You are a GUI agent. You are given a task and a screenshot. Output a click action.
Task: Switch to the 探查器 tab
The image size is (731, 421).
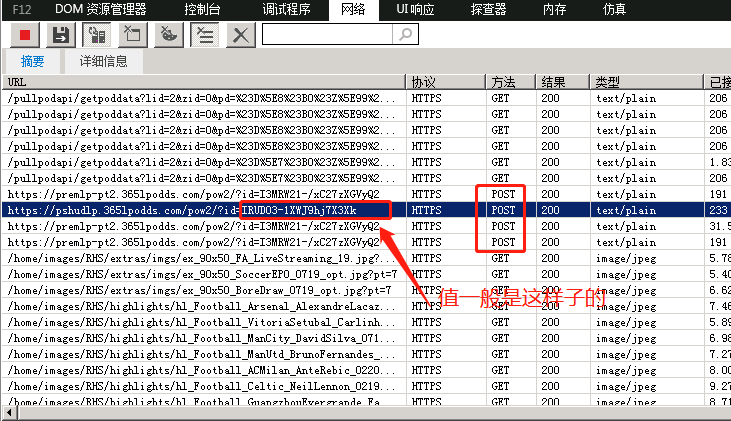point(491,10)
